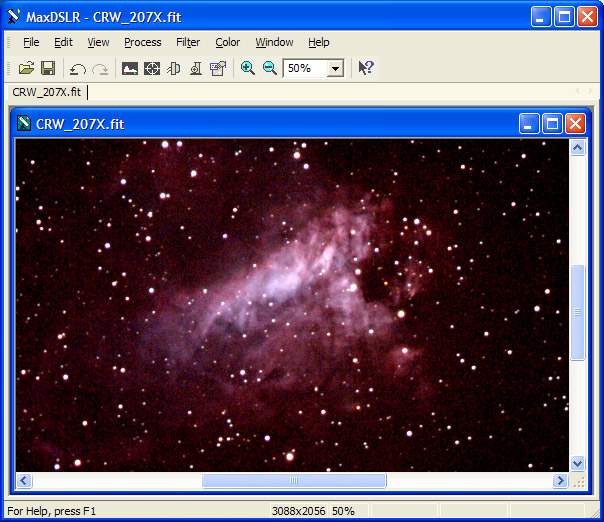The height and width of the screenshot is (522, 604).
Task: Click the Redo arrow icon
Action: click(x=100, y=68)
